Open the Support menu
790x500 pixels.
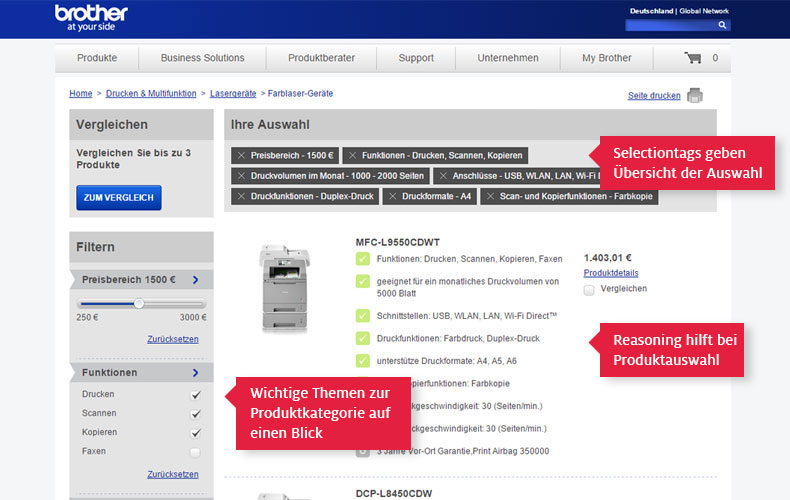click(x=416, y=58)
